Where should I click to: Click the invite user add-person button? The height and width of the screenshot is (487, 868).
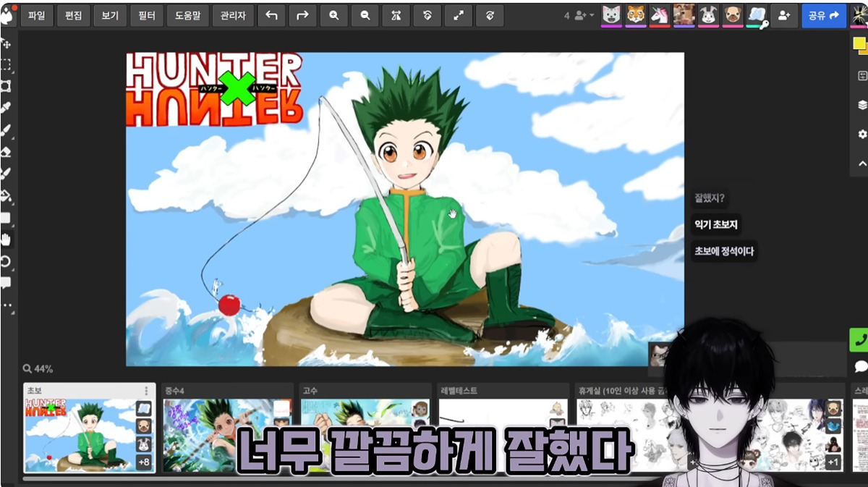(784, 15)
